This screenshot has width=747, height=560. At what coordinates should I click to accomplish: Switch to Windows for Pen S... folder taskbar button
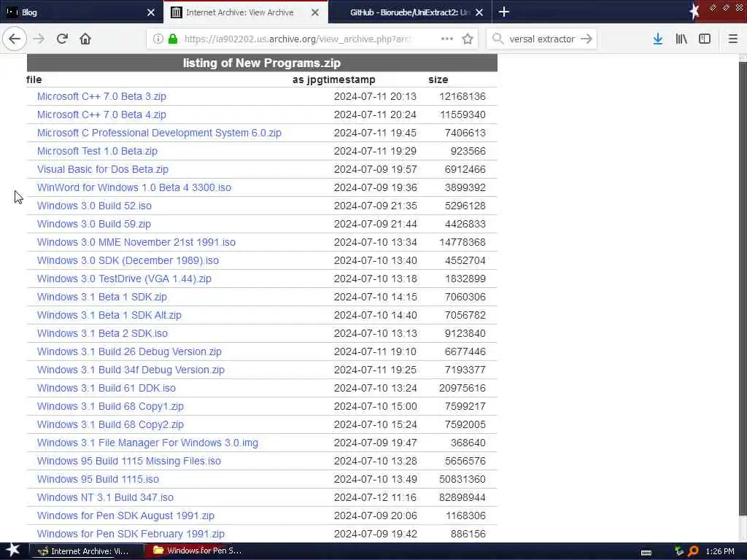(x=201, y=551)
